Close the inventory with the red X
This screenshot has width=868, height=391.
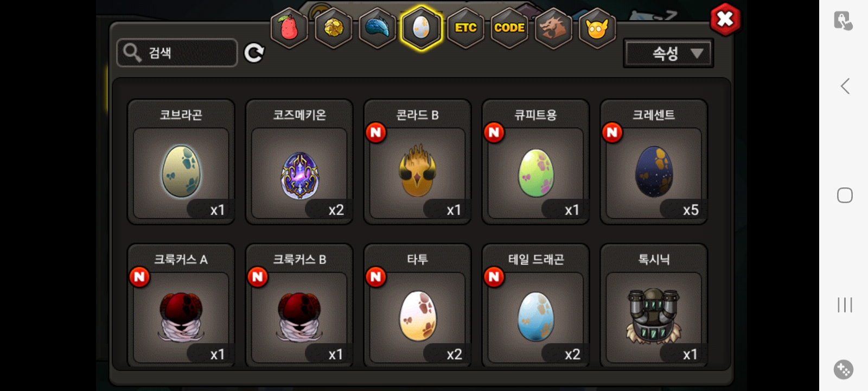(x=725, y=20)
